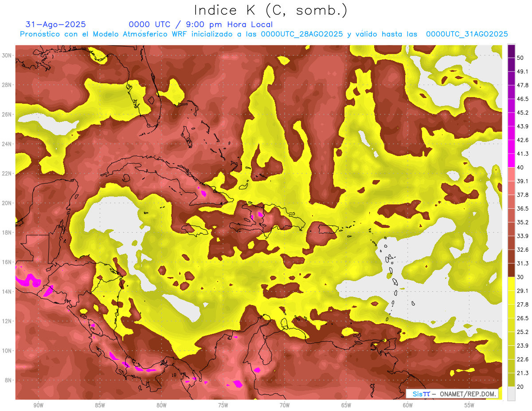Viewport: 532px width, 411px height.
Task: Click the latitude label '20N'
Action: point(7,203)
